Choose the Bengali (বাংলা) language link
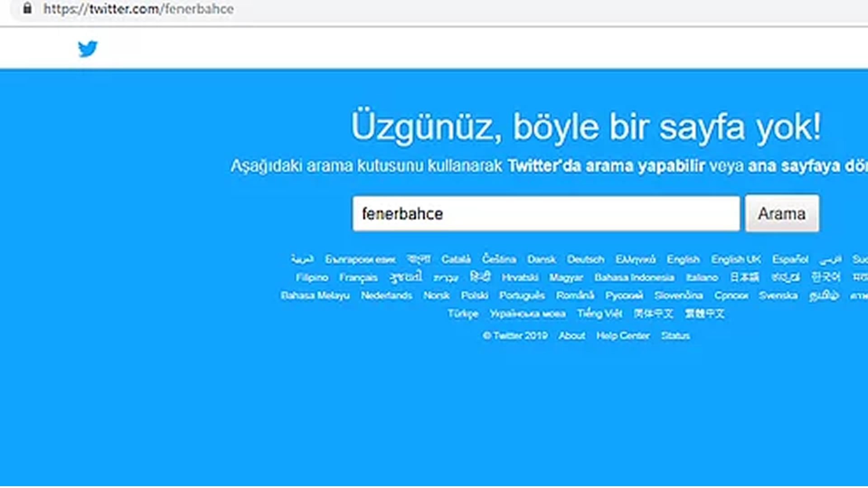 [419, 259]
